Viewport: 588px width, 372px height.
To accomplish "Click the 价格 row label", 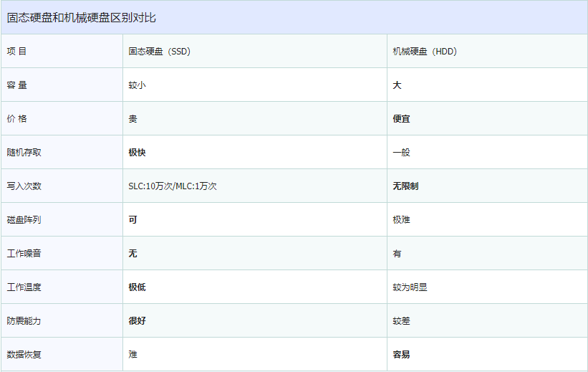I will pos(17,119).
